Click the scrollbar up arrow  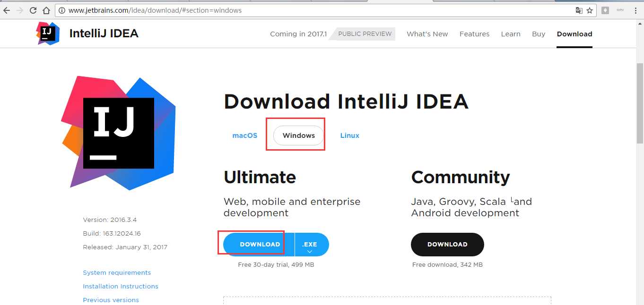coord(640,24)
